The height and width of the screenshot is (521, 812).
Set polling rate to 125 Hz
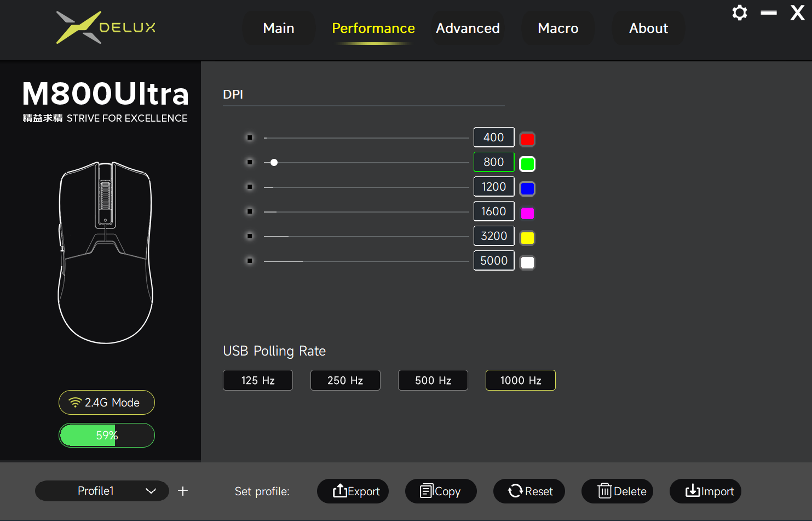258,380
